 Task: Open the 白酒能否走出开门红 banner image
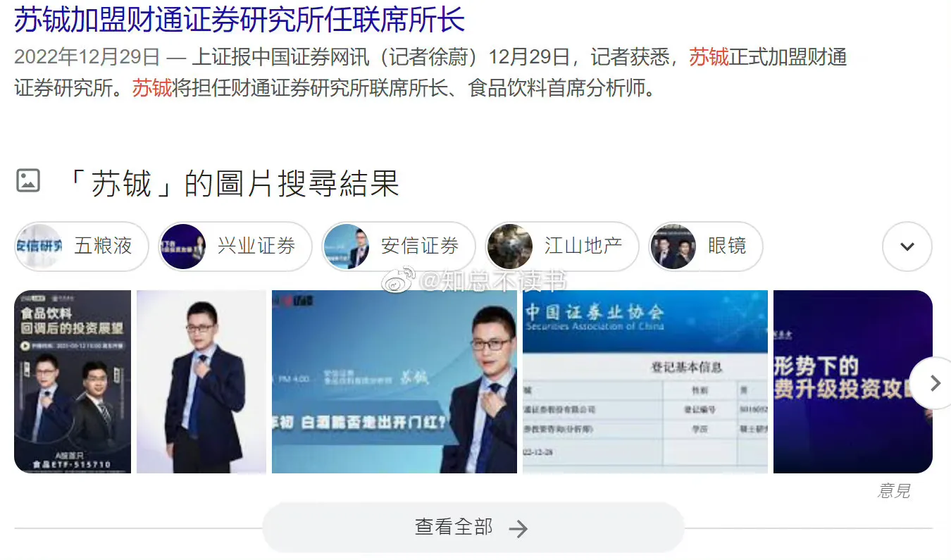pos(394,382)
